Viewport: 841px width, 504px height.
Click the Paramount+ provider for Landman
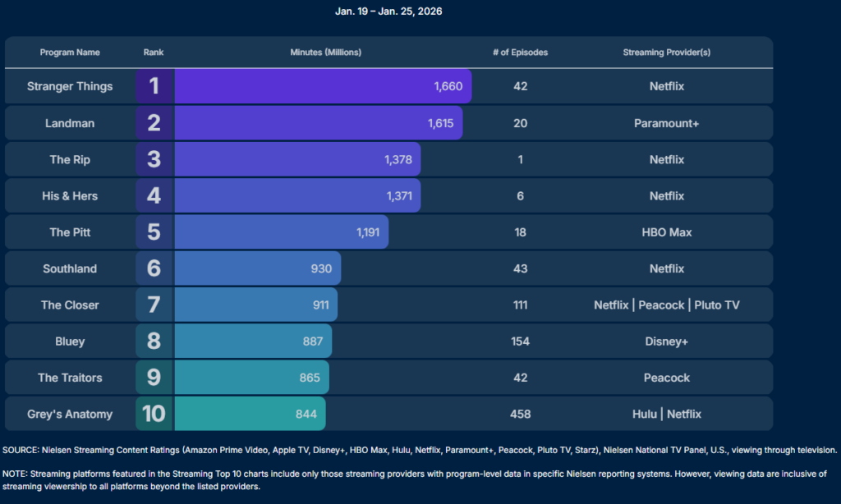point(666,123)
